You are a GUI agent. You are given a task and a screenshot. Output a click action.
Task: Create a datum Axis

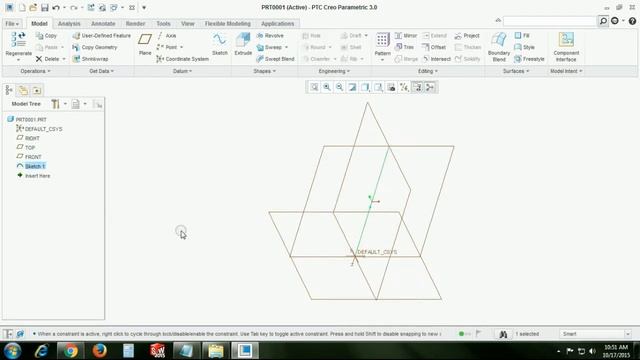pyautogui.click(x=167, y=36)
